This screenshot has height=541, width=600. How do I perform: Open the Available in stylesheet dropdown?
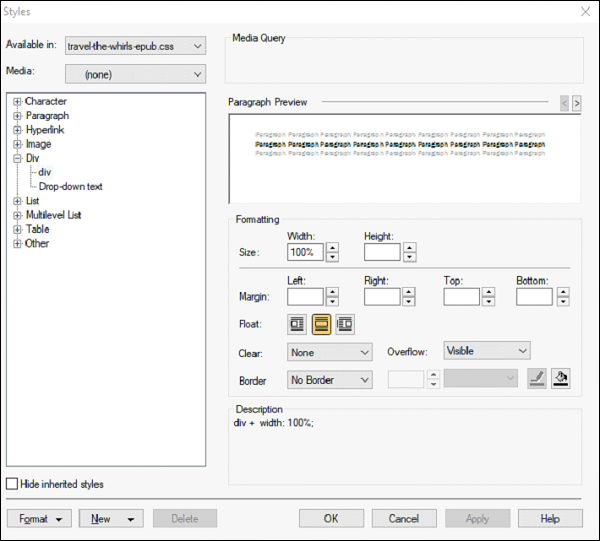pyautogui.click(x=135, y=46)
